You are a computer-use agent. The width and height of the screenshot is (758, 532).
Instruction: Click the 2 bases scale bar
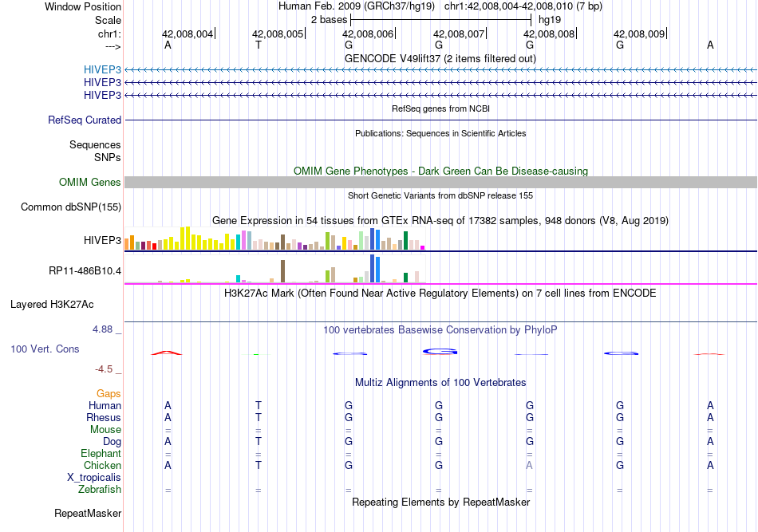click(440, 20)
